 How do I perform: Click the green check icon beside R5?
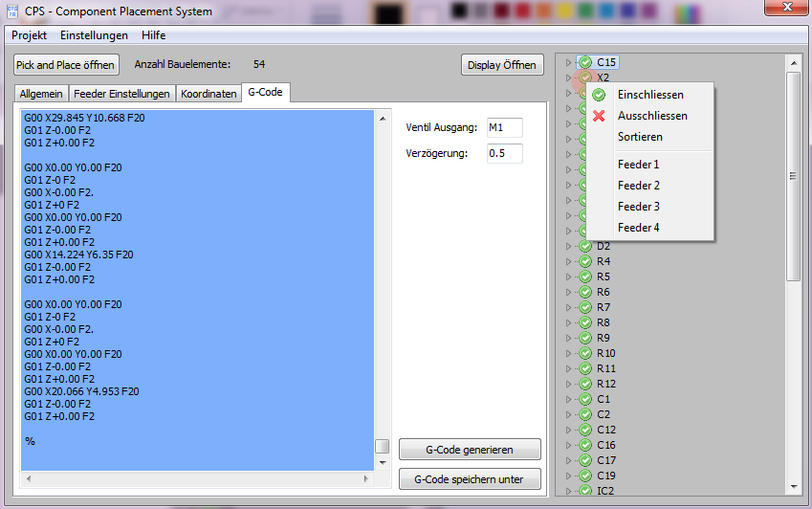click(x=585, y=277)
